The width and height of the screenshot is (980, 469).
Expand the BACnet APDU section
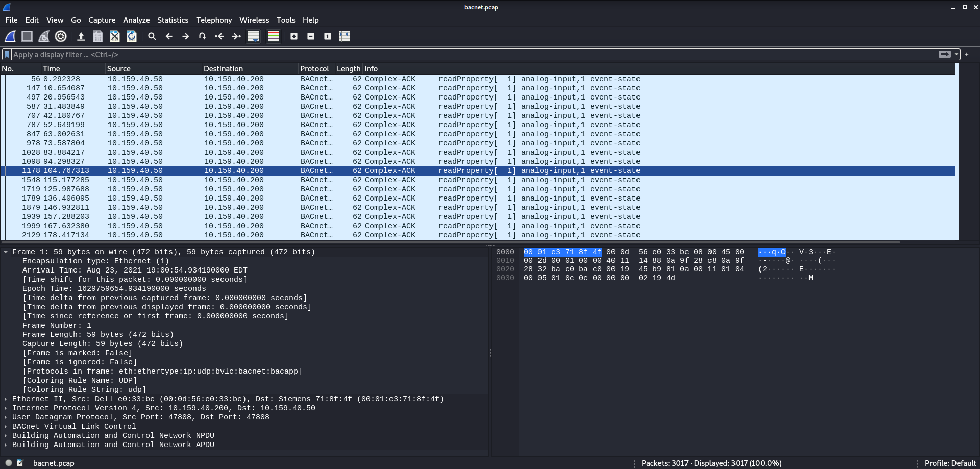[x=6, y=445]
